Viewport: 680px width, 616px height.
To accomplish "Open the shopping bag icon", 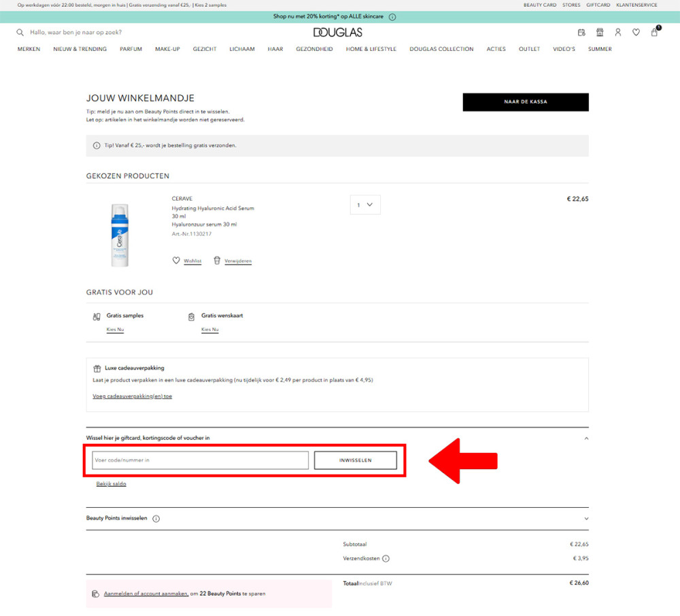I will (654, 33).
